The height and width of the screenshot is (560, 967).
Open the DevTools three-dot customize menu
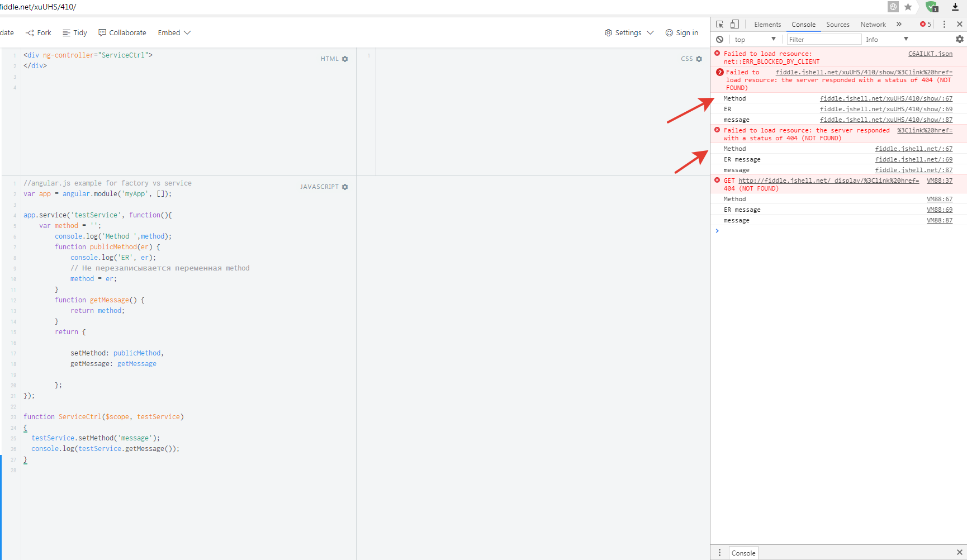[944, 25]
